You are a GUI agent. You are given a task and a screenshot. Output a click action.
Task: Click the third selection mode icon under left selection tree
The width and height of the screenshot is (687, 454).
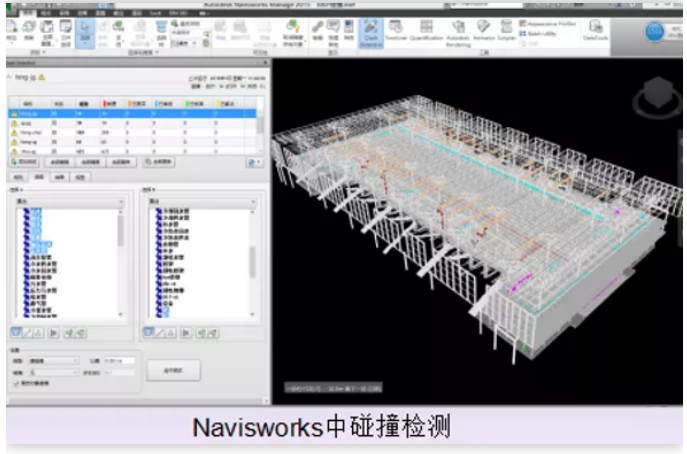point(39,333)
